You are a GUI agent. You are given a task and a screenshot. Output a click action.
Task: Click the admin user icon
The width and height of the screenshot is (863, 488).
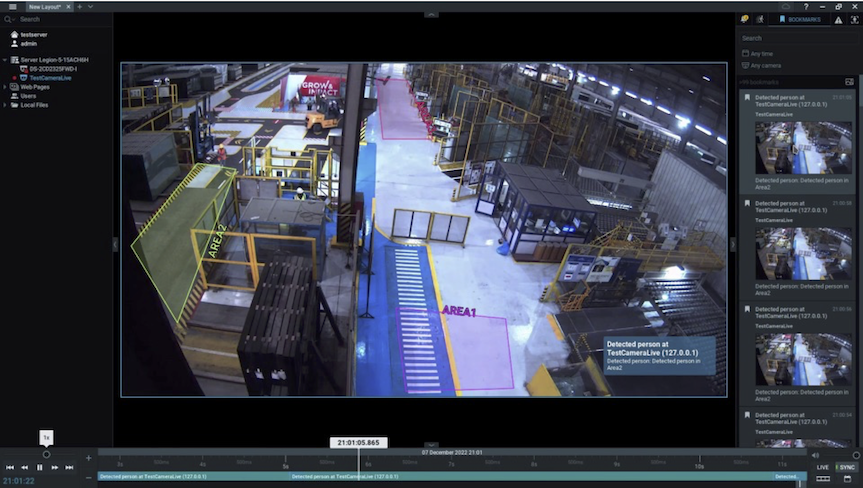[14, 43]
